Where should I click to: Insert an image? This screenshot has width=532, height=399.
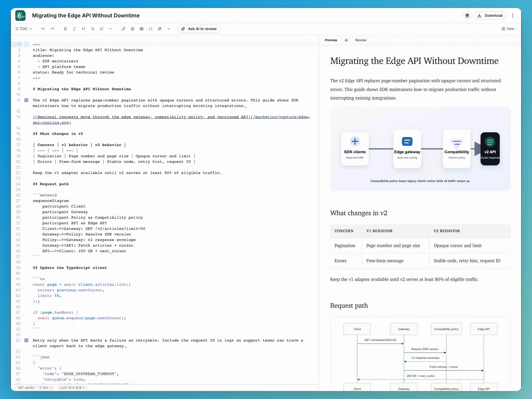132,29
